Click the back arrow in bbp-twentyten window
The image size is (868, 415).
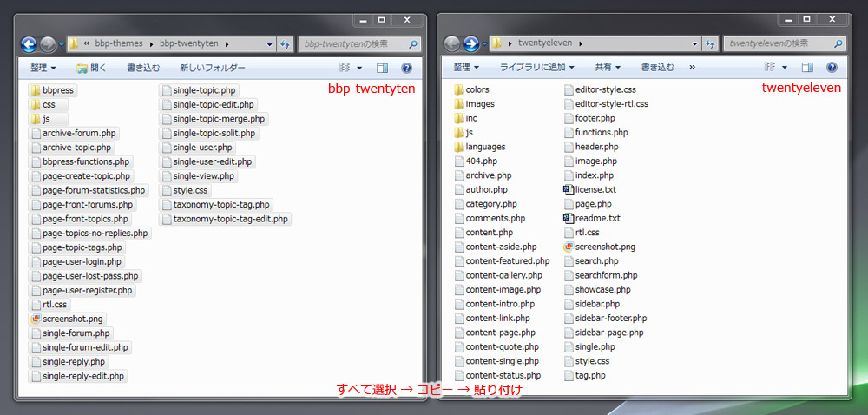(29, 43)
